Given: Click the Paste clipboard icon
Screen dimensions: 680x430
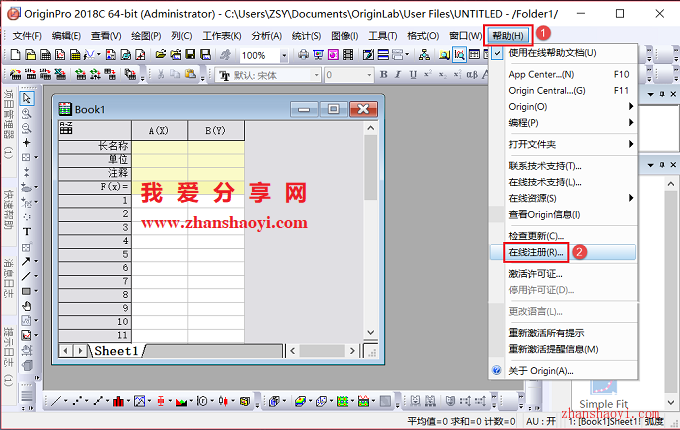Looking at the screenshot, I should point(190,75).
